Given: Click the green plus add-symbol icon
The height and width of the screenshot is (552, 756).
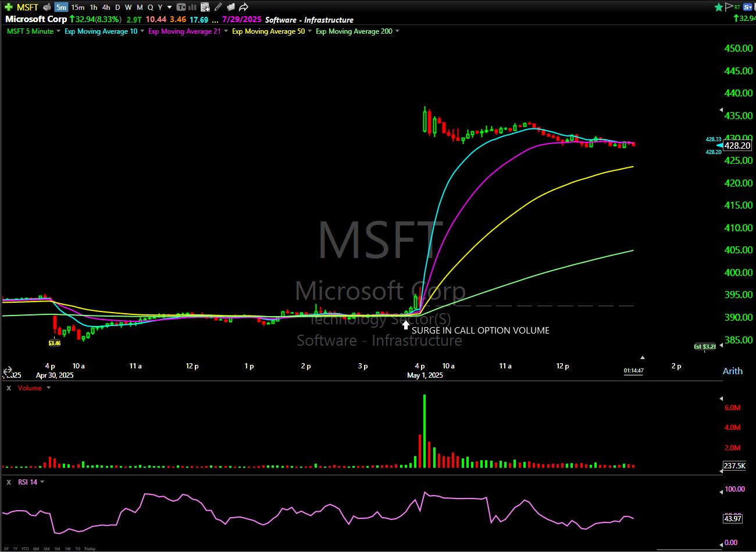Looking at the screenshot, I should tap(8, 7).
